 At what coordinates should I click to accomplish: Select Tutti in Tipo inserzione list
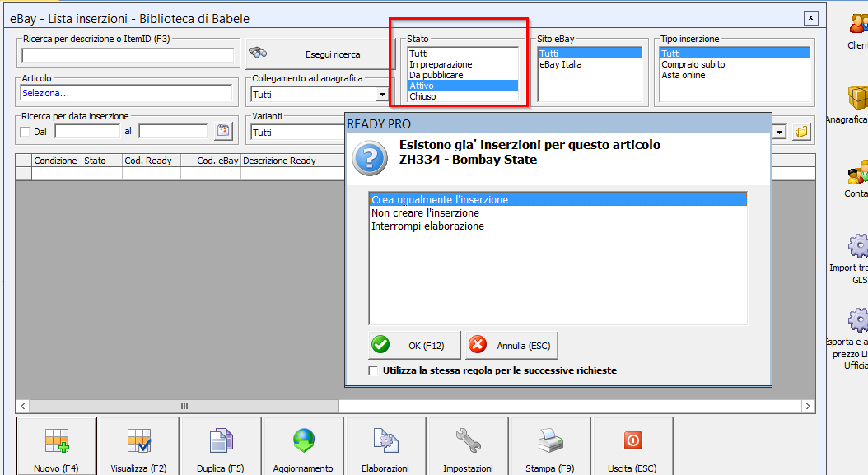[735, 54]
